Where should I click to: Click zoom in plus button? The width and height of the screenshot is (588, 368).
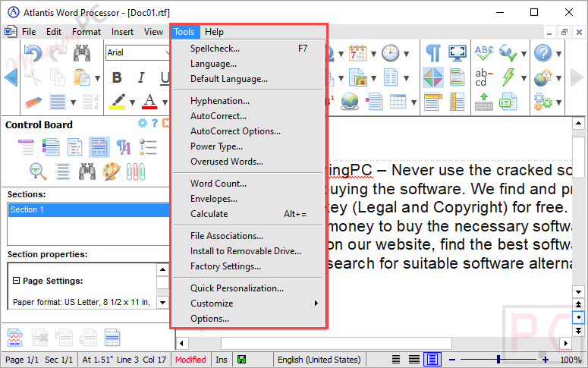tap(546, 360)
